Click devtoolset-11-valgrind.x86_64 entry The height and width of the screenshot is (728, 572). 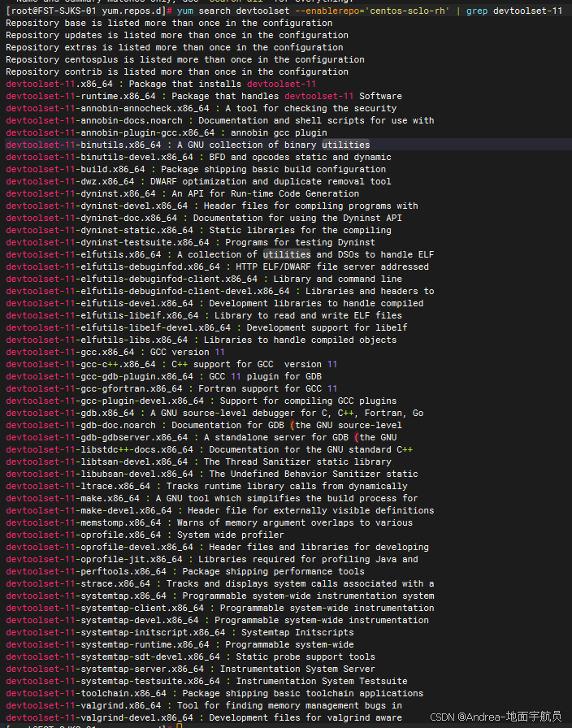(x=204, y=705)
